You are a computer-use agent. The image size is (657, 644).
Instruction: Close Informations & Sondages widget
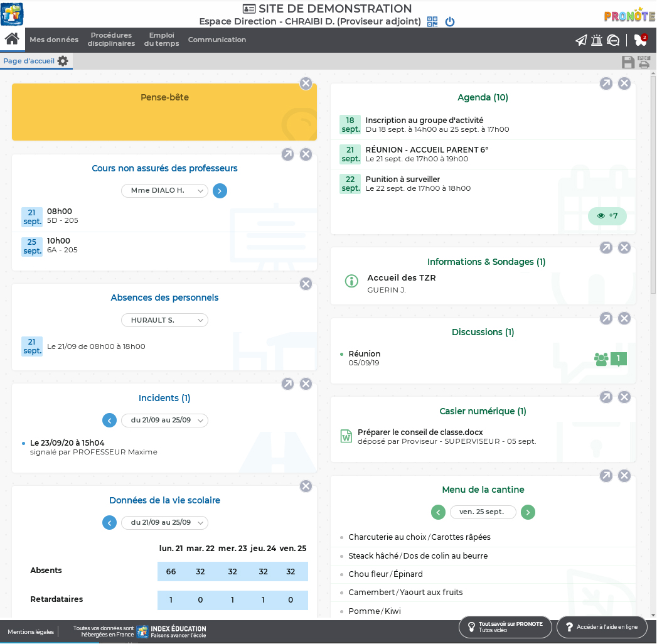click(x=624, y=248)
